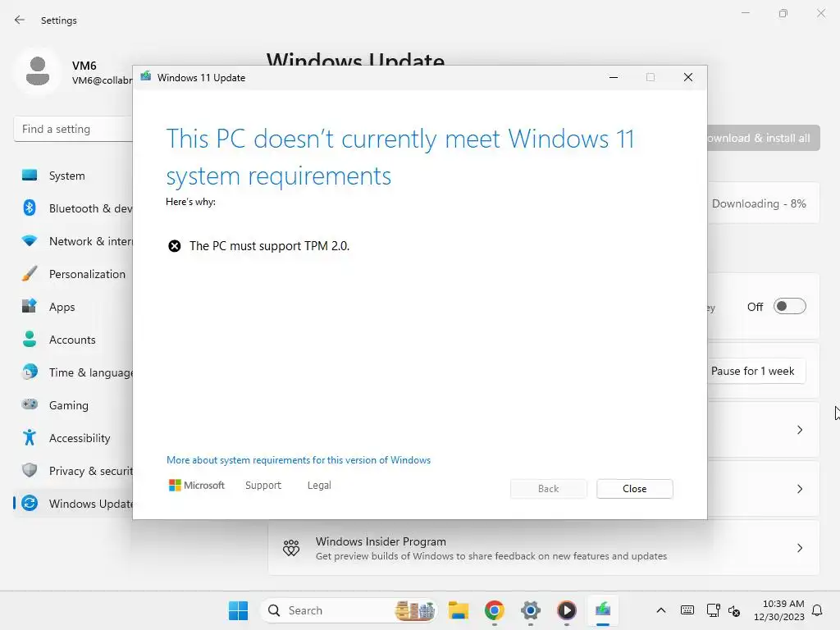Open System settings in sidebar
The height and width of the screenshot is (630, 840).
point(75,176)
